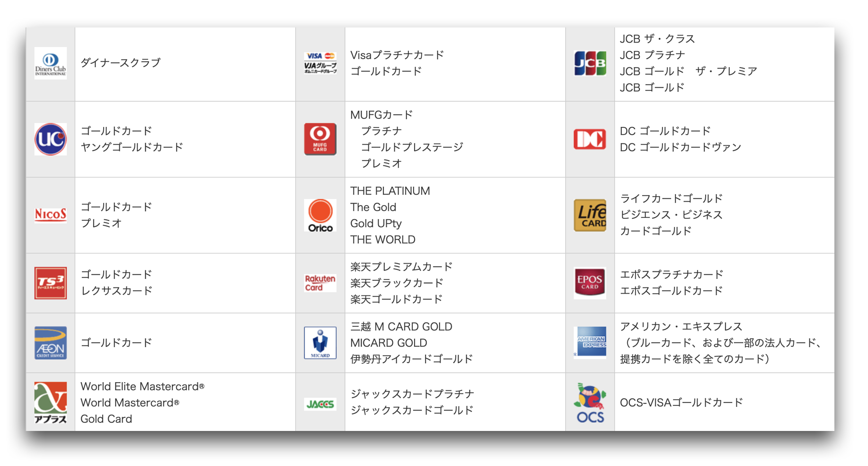868x466 pixels.
Task: Click ライフカードゴールド text
Action: pos(671,198)
